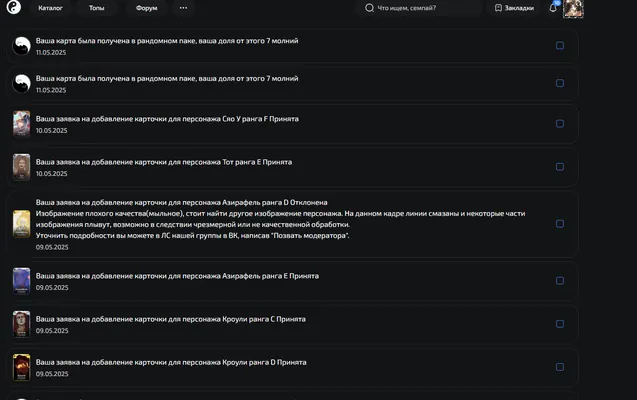Click the yin-yang site logo
Viewport: 637px width, 400px height.
14,6
